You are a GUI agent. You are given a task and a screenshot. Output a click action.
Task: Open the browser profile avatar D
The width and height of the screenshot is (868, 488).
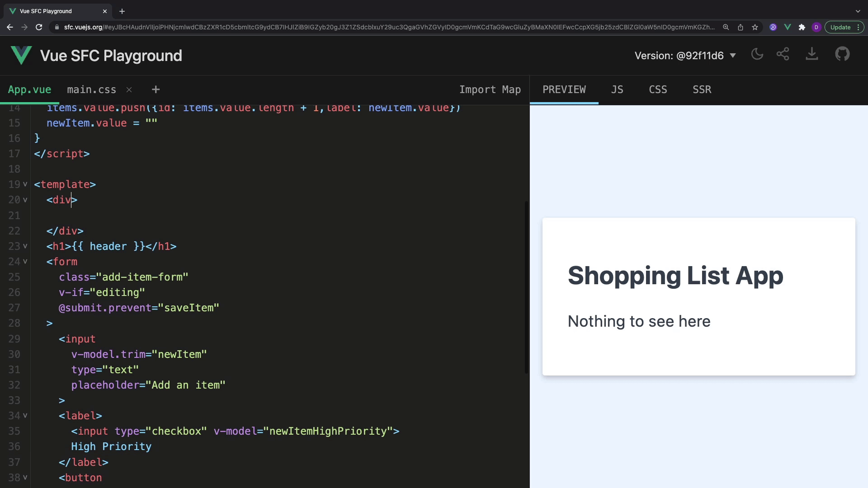pyautogui.click(x=816, y=27)
